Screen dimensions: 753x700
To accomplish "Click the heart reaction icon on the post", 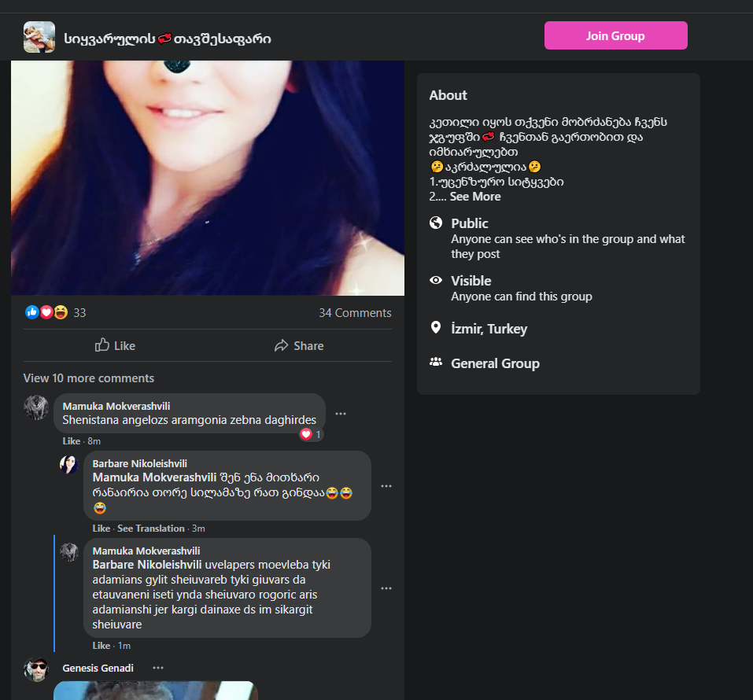I will click(x=46, y=312).
